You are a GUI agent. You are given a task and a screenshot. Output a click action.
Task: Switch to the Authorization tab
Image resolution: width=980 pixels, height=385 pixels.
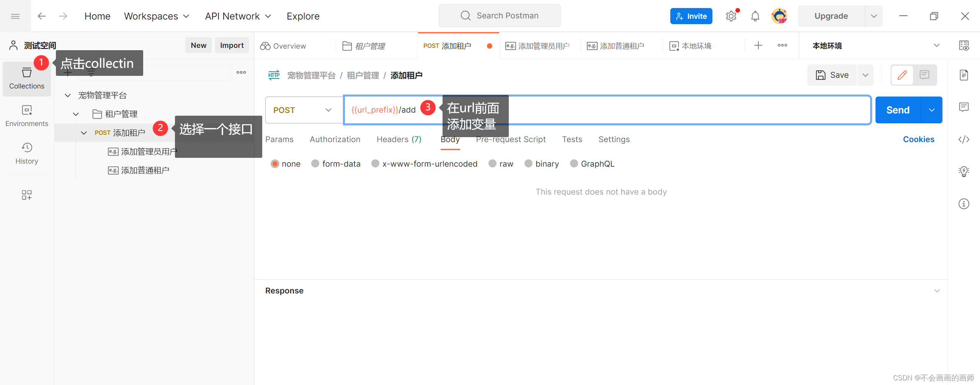pos(335,139)
